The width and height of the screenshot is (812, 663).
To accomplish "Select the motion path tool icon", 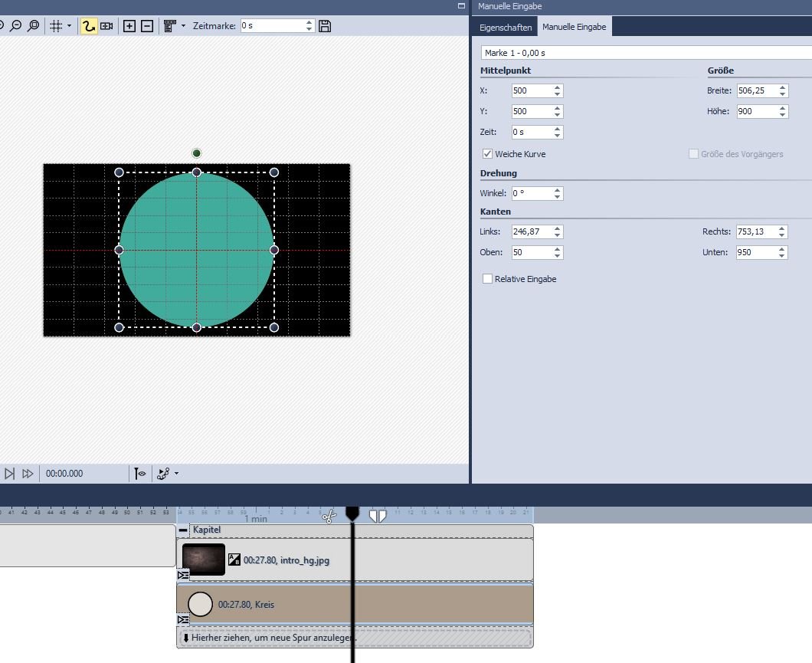I will (89, 26).
